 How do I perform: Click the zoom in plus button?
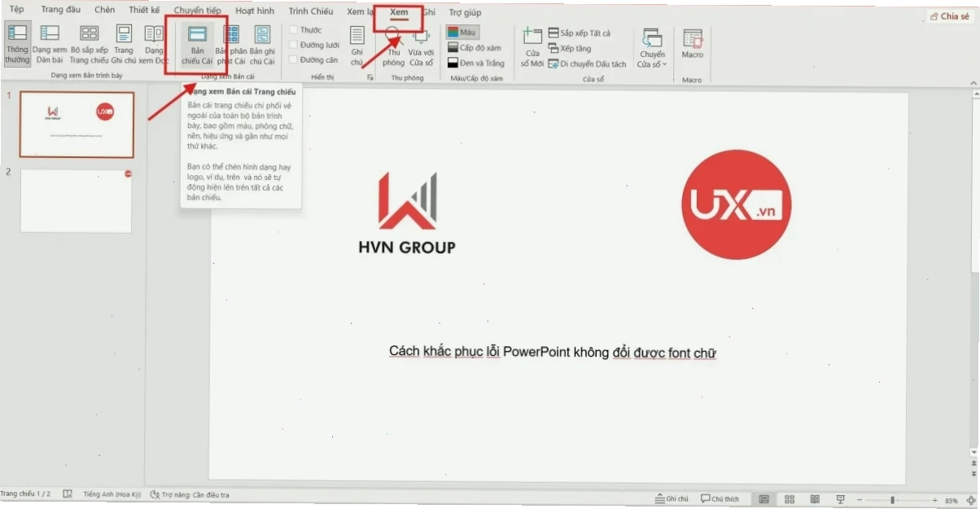coord(934,500)
